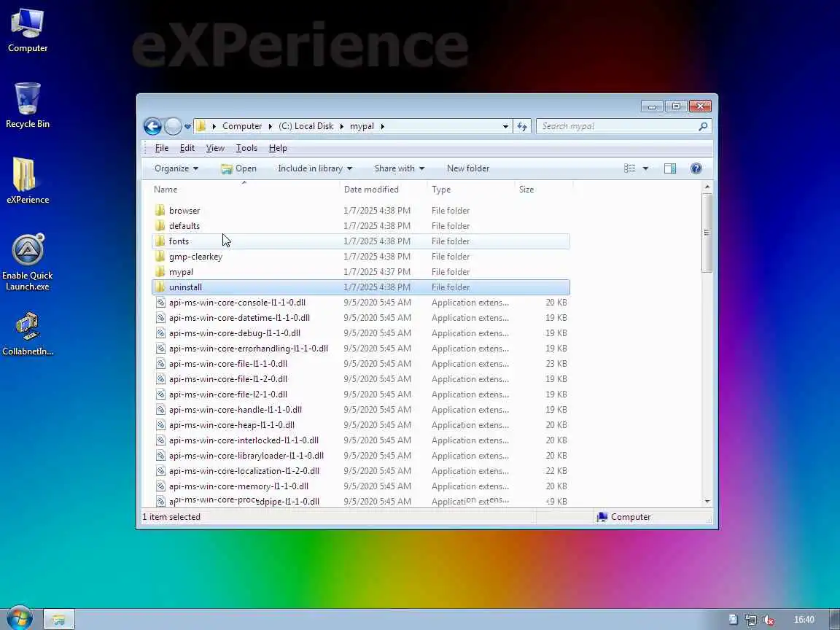Open the network tray icon

click(x=751, y=620)
